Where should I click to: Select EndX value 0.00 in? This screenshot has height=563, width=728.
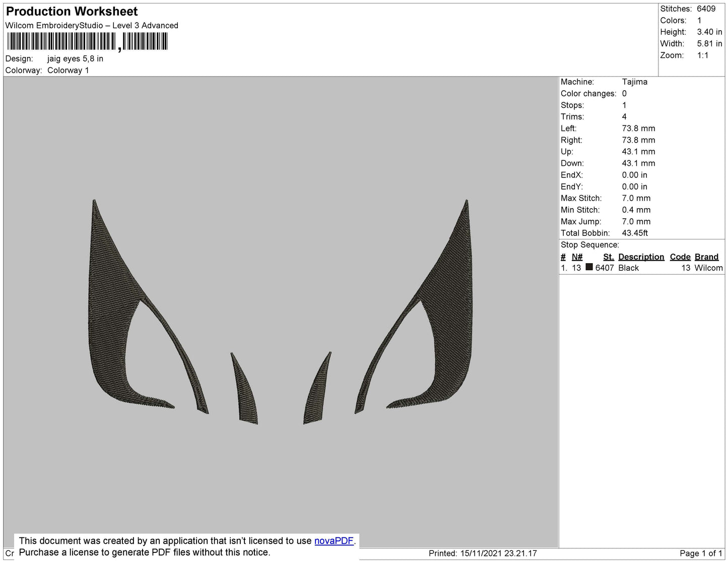pos(635,175)
